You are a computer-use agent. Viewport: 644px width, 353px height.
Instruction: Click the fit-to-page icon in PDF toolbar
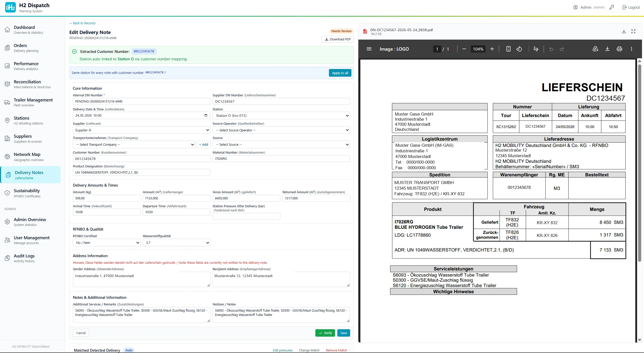click(508, 49)
